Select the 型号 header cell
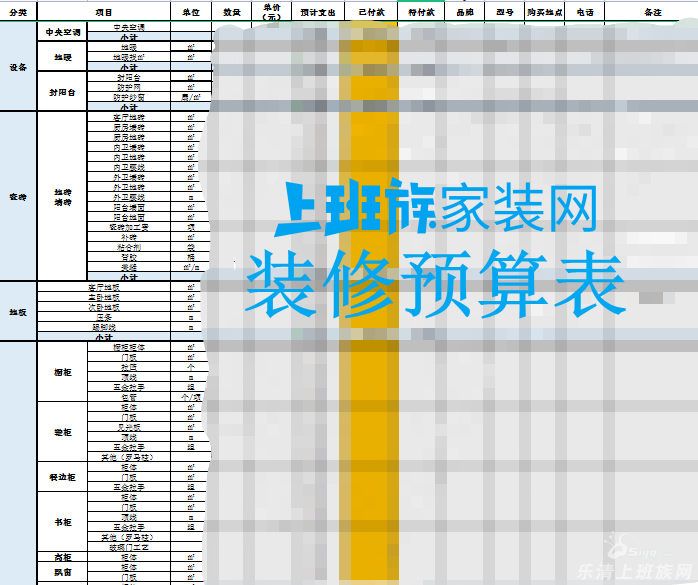Screen dimensions: 698x585 tap(505, 12)
